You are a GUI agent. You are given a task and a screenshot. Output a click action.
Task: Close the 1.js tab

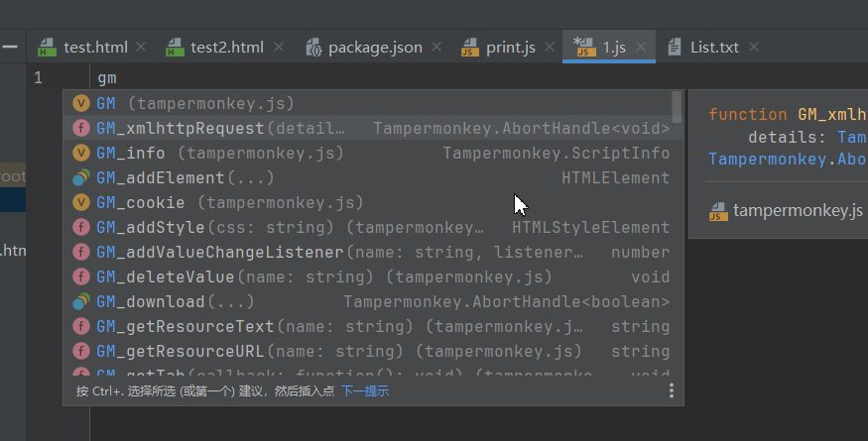pos(641,47)
